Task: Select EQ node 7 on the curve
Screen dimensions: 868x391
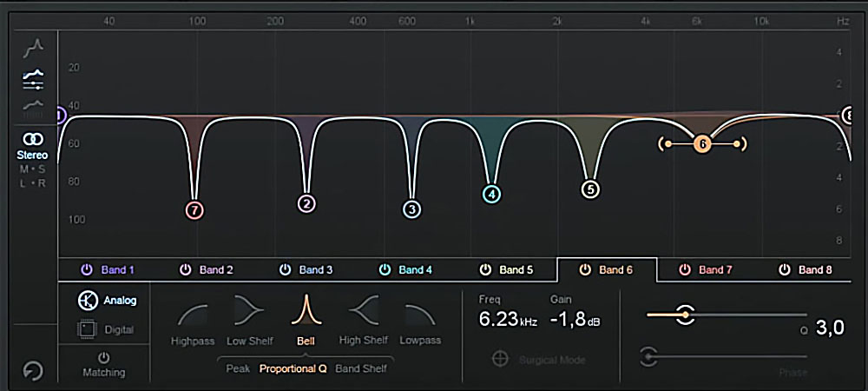Action: [194, 210]
